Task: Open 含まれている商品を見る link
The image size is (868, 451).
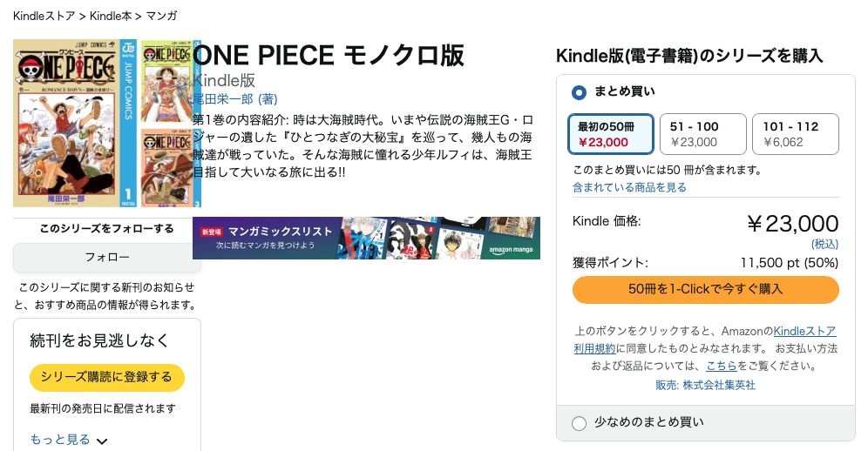Action: coord(629,187)
